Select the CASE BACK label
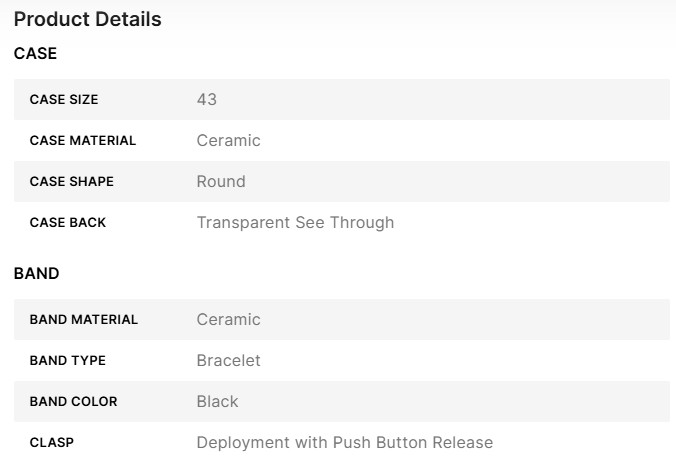 tap(68, 223)
